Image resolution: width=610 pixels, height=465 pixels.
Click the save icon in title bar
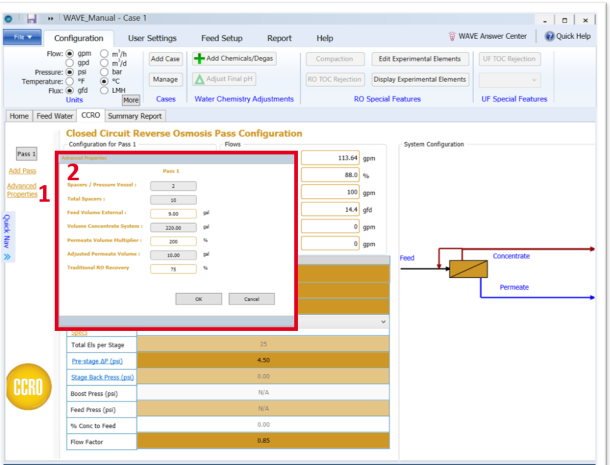31,18
